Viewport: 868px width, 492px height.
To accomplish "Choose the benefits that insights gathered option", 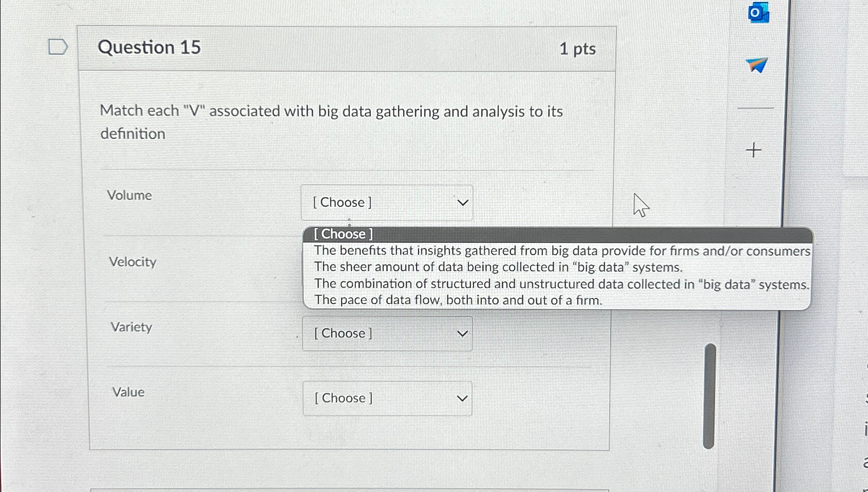I will (562, 251).
